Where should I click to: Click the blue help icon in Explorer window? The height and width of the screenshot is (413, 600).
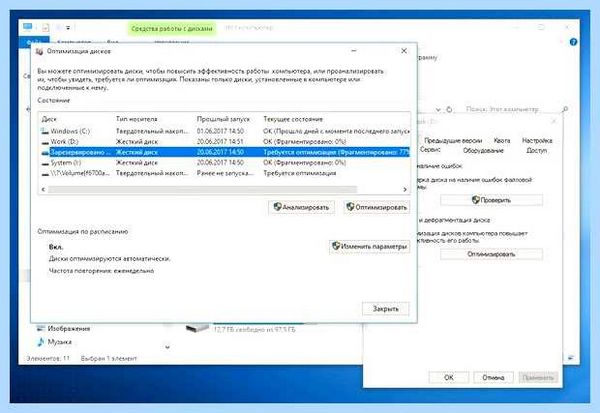coord(573,42)
